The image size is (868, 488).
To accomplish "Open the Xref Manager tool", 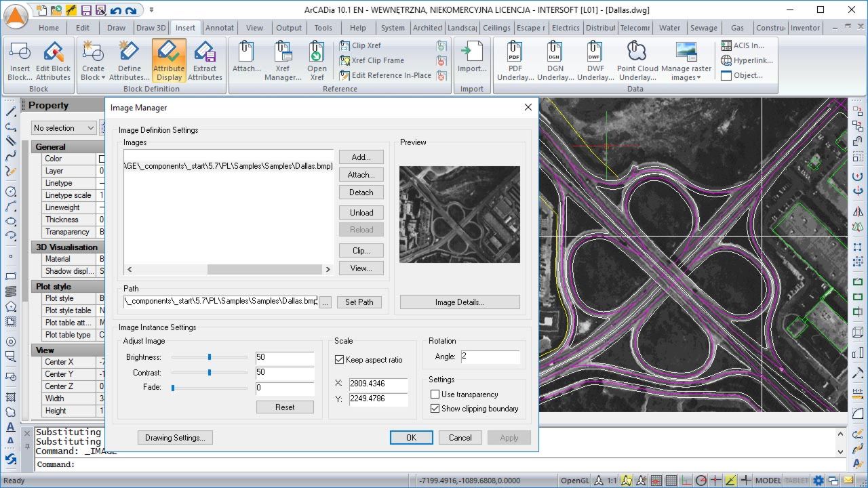I will point(283,53).
